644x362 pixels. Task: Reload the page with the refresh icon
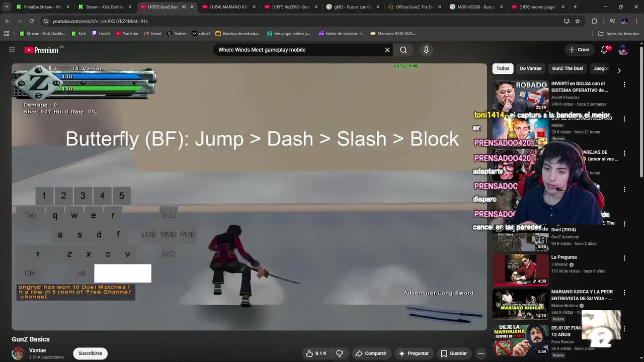pyautogui.click(x=31, y=21)
